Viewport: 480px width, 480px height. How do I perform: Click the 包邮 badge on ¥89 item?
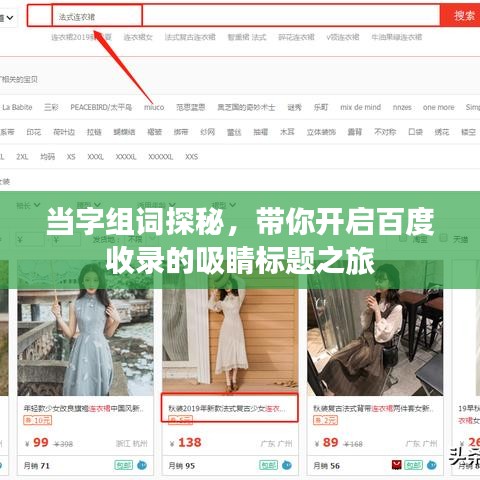coord(414,465)
